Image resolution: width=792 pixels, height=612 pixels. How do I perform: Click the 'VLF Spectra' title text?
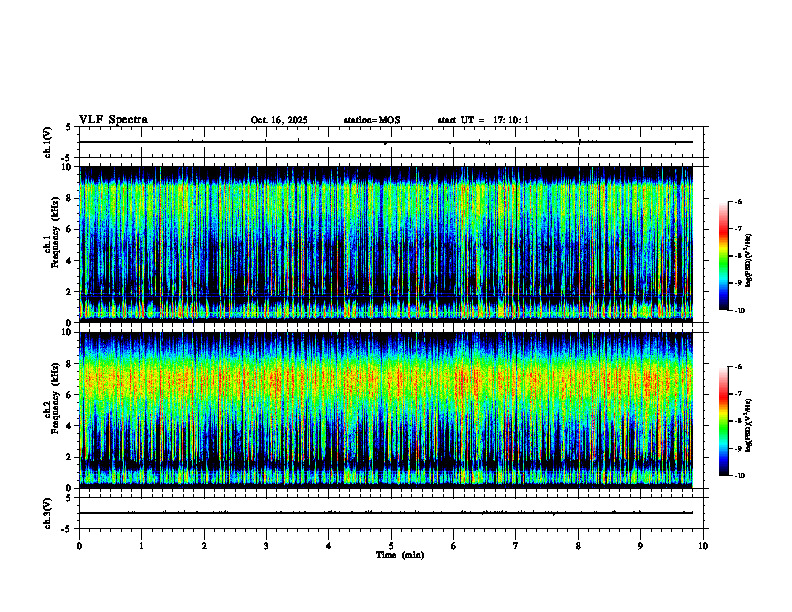(x=113, y=120)
